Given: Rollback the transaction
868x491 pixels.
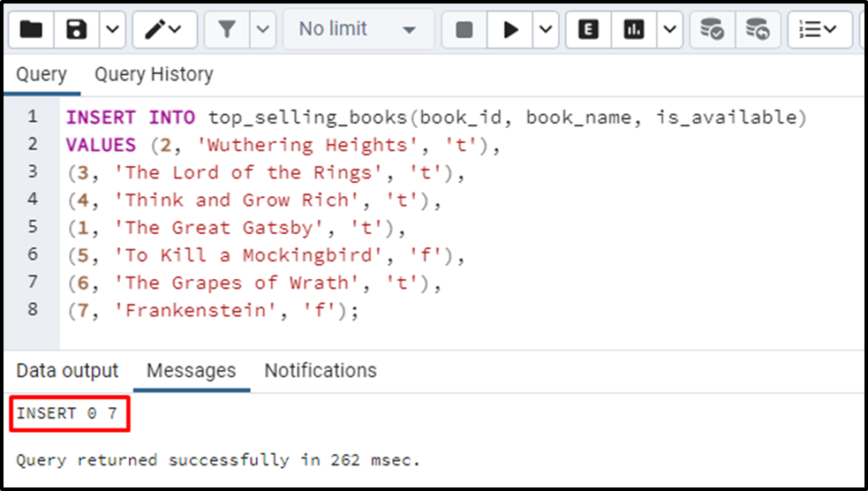Looking at the screenshot, I should point(758,29).
